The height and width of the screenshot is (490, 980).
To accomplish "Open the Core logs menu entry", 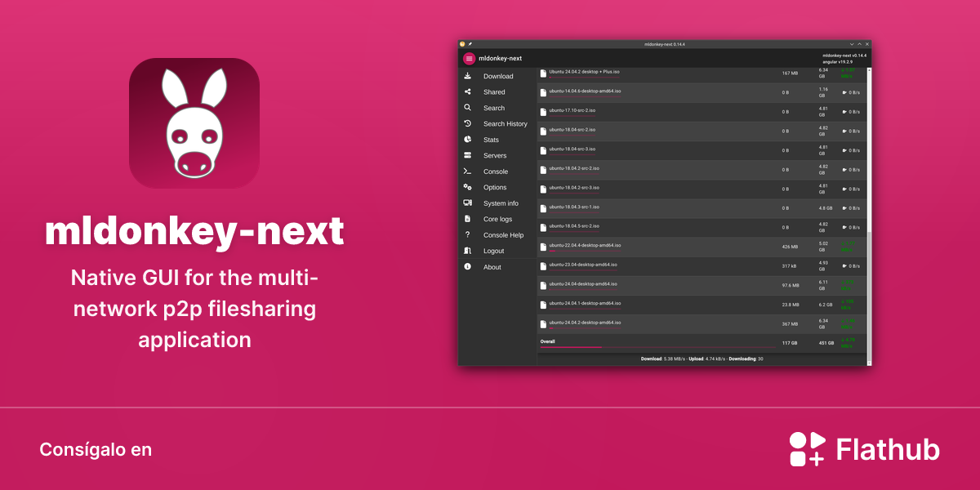I will point(497,219).
